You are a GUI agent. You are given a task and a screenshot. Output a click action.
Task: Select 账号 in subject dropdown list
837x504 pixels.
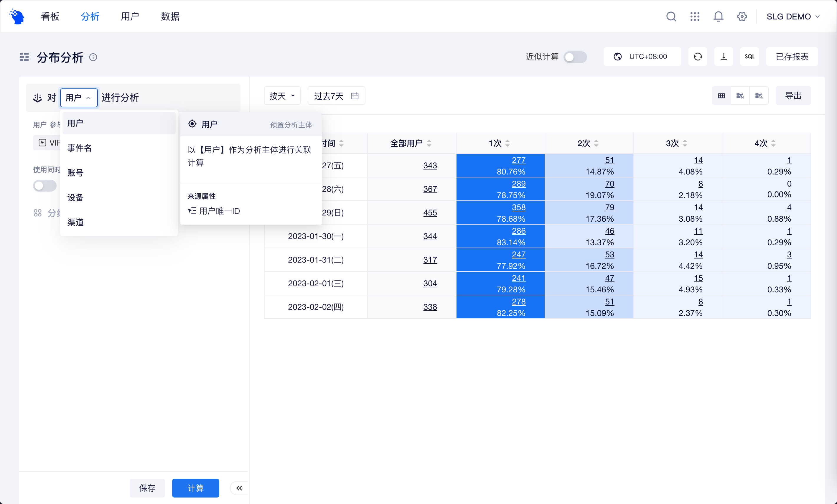[119, 172]
